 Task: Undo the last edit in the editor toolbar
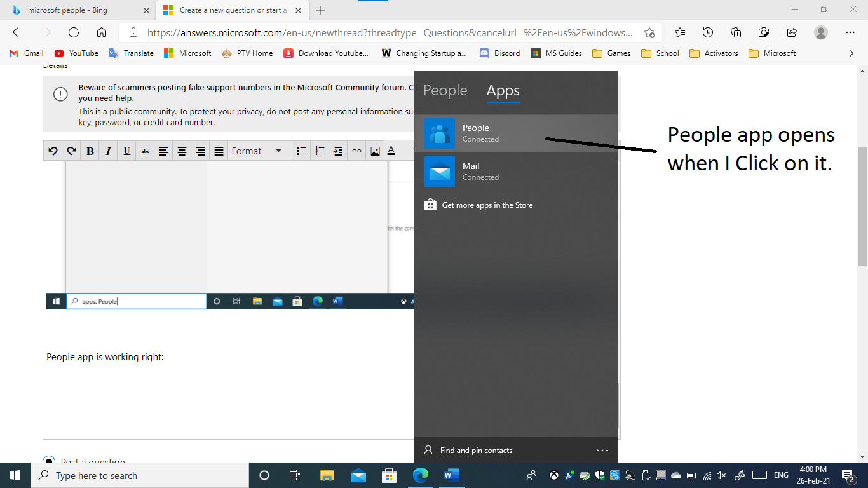pos(53,151)
